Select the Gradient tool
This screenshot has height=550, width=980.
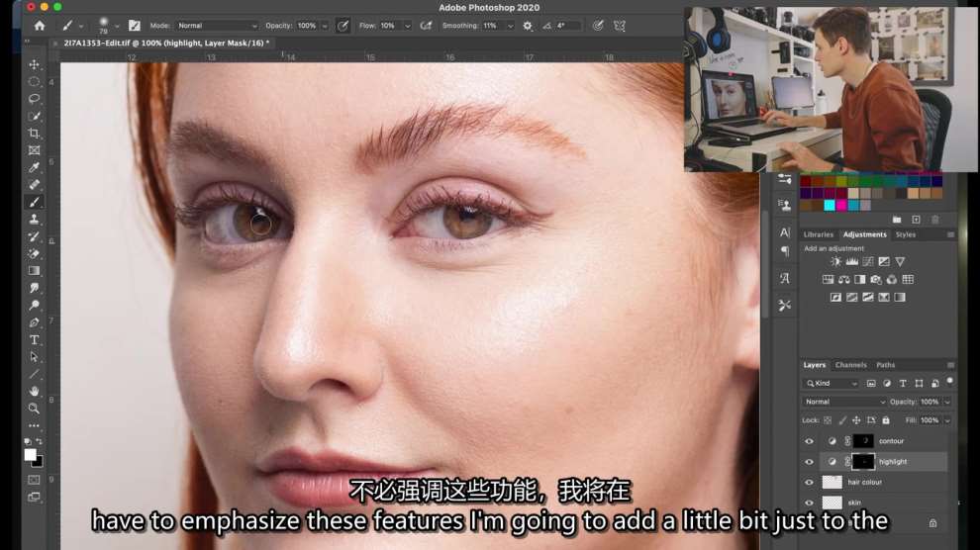pyautogui.click(x=34, y=271)
